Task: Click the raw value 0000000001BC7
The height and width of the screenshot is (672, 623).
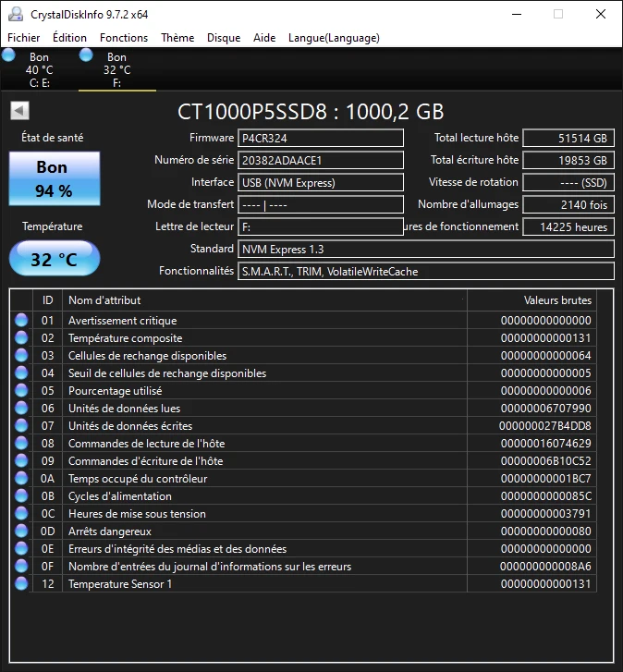Action: click(x=546, y=479)
